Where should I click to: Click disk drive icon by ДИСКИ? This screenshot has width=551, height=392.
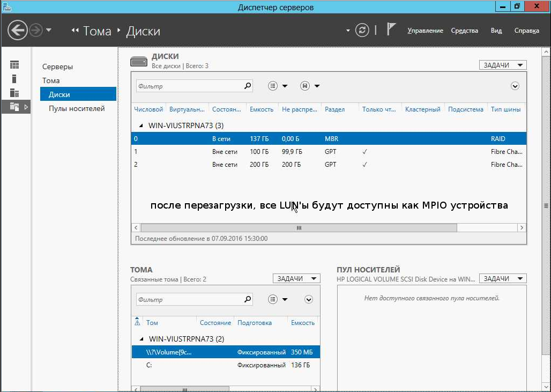[x=139, y=62]
